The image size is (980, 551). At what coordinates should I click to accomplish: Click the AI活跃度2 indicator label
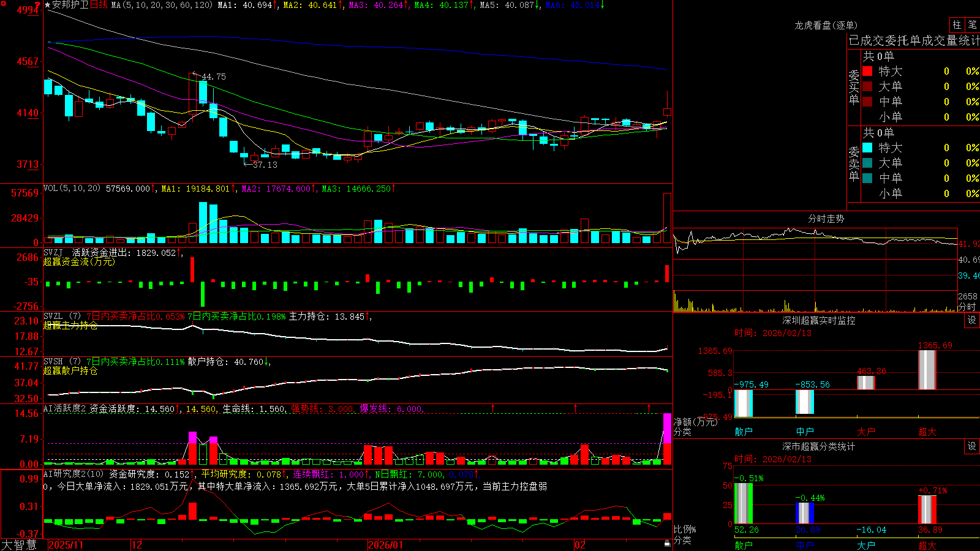click(x=65, y=409)
